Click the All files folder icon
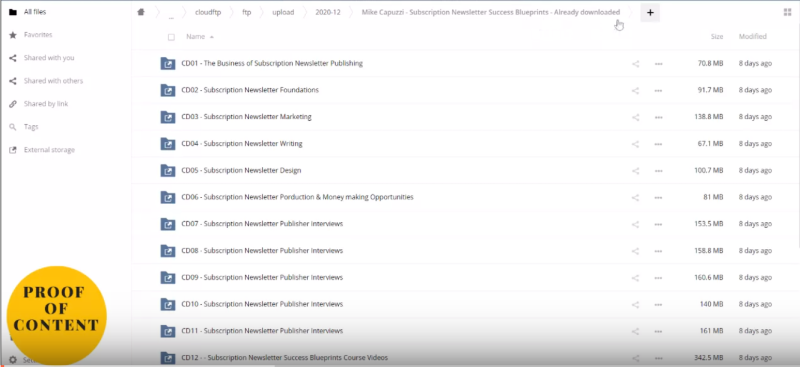The width and height of the screenshot is (800, 367). coord(13,12)
